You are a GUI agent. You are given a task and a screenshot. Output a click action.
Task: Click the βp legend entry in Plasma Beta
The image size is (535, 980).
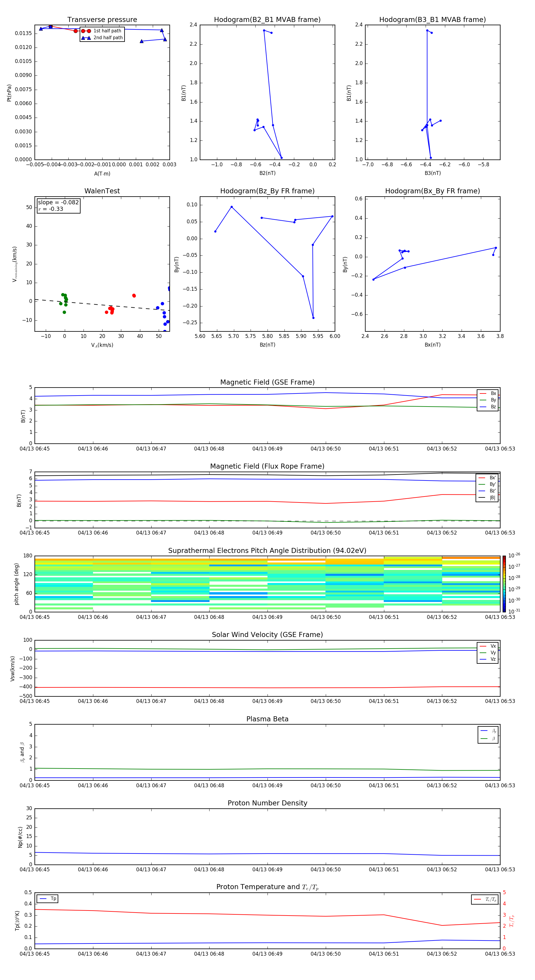(488, 731)
